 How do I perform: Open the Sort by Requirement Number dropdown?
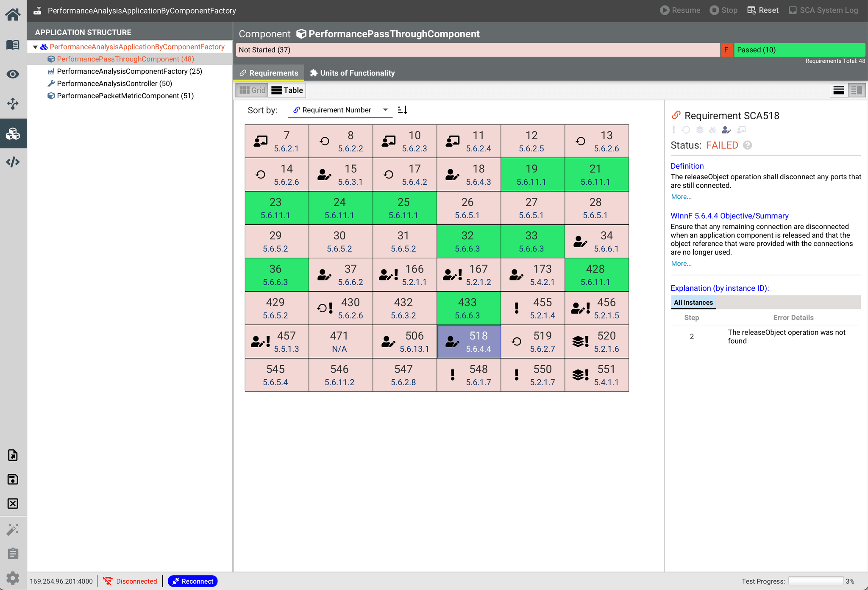pyautogui.click(x=339, y=110)
